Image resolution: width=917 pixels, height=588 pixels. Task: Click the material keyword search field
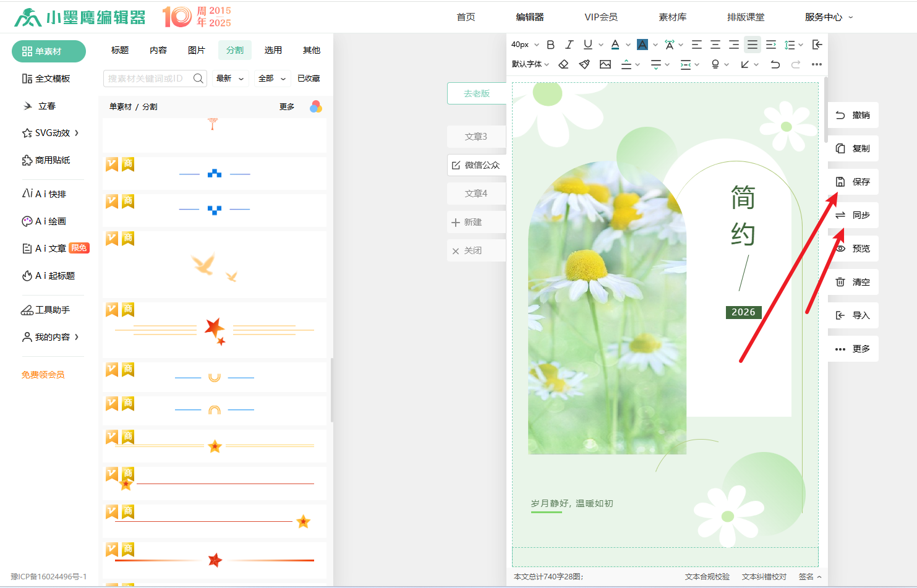[x=148, y=79]
